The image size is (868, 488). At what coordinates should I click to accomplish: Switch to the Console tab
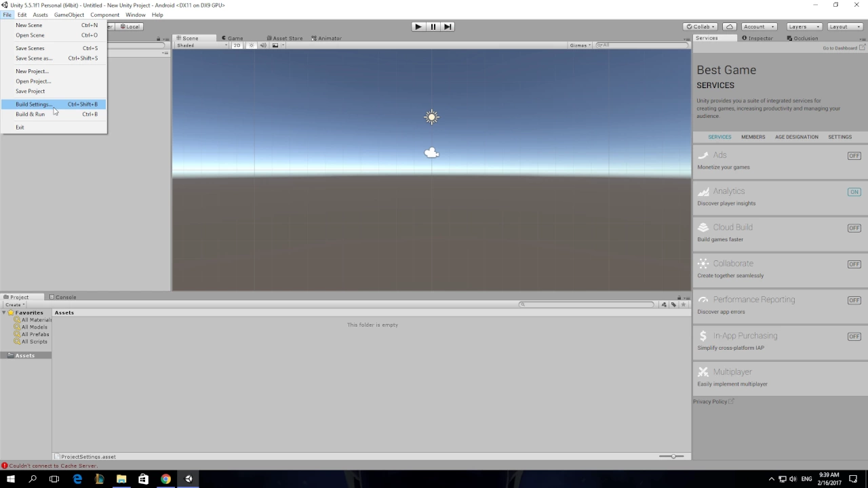coord(62,297)
